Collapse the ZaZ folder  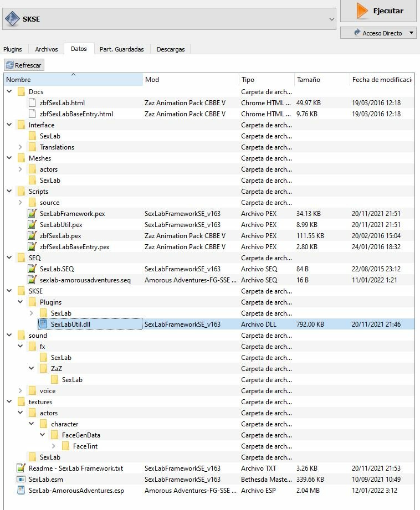click(x=31, y=368)
